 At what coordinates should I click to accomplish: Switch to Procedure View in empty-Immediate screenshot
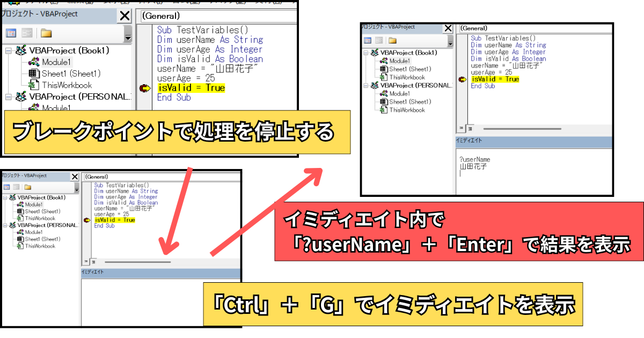85,262
